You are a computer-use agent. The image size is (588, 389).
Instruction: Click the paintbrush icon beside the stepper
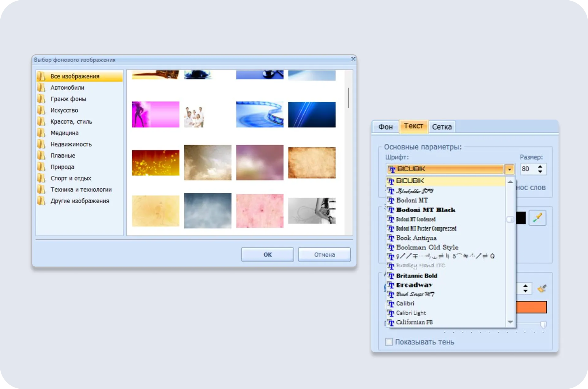[x=542, y=288]
